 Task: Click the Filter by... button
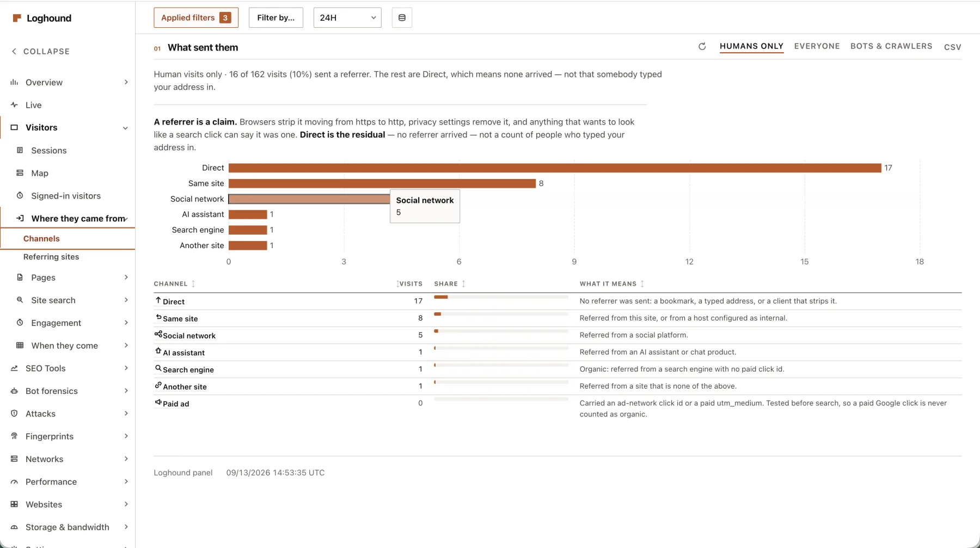pyautogui.click(x=275, y=17)
